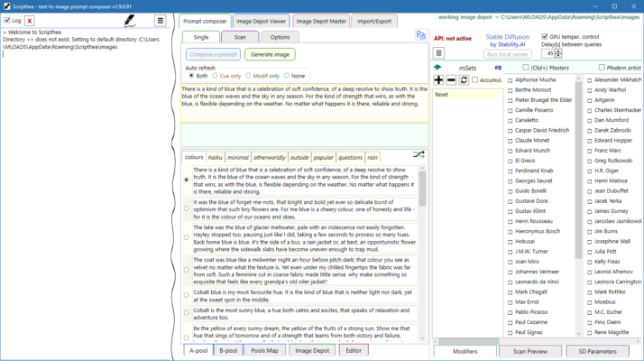Check the Leonardo da Vinci checkbox
The height and width of the screenshot is (361, 644).
(x=511, y=282)
